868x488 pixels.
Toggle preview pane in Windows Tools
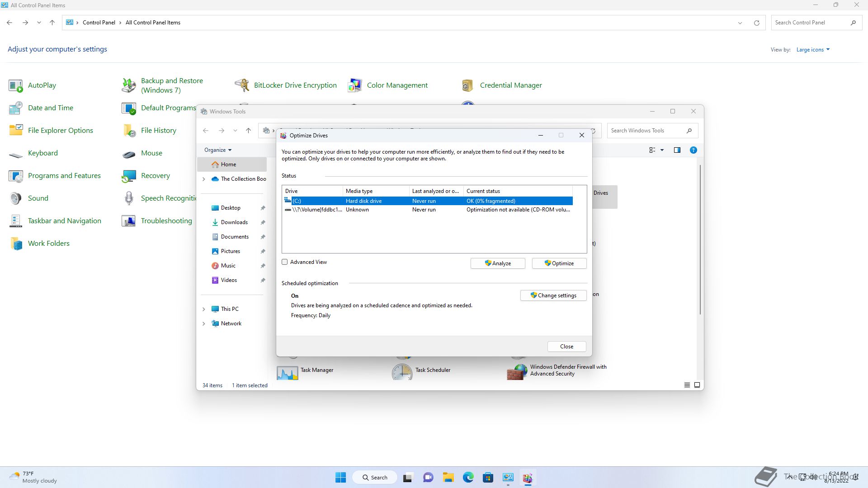[x=677, y=150]
